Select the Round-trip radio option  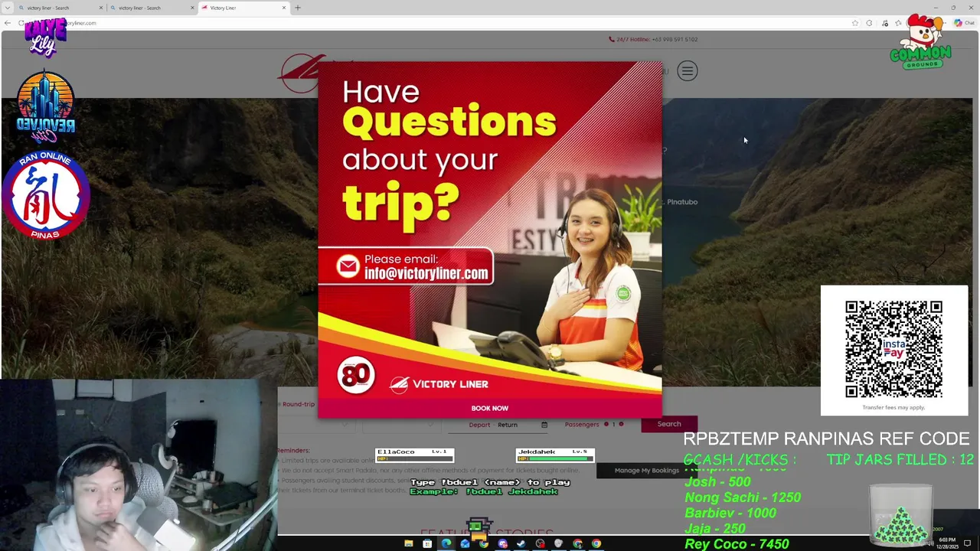point(298,404)
